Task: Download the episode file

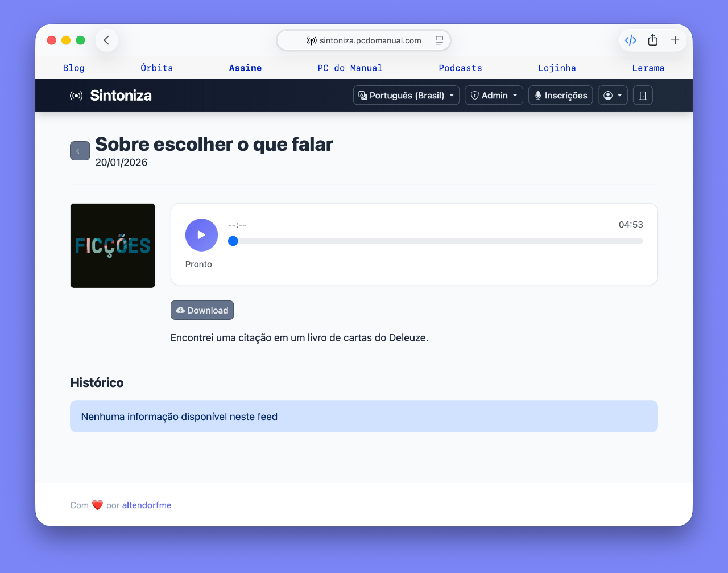Action: (x=202, y=310)
